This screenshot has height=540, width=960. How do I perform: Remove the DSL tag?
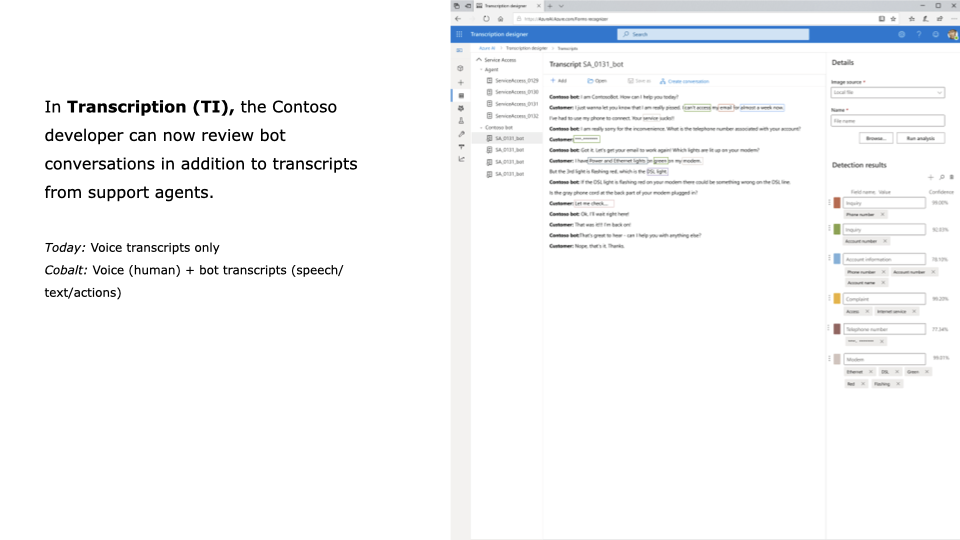click(x=897, y=372)
